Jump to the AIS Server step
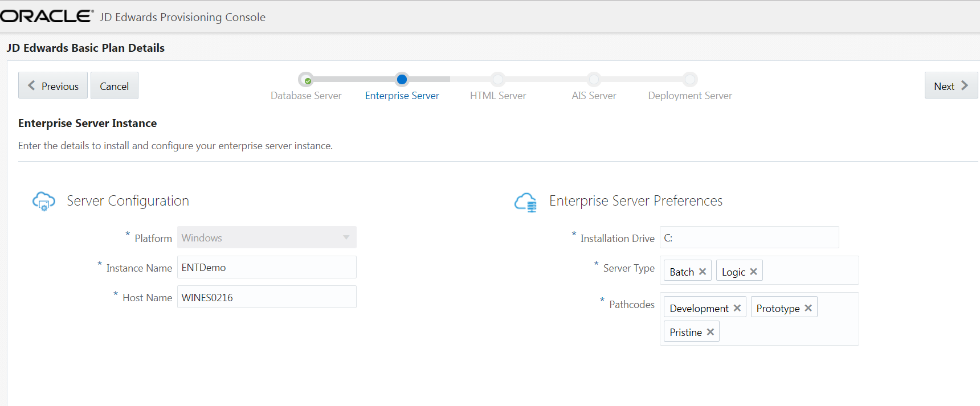Screen dimensions: 980x406 [594, 96]
